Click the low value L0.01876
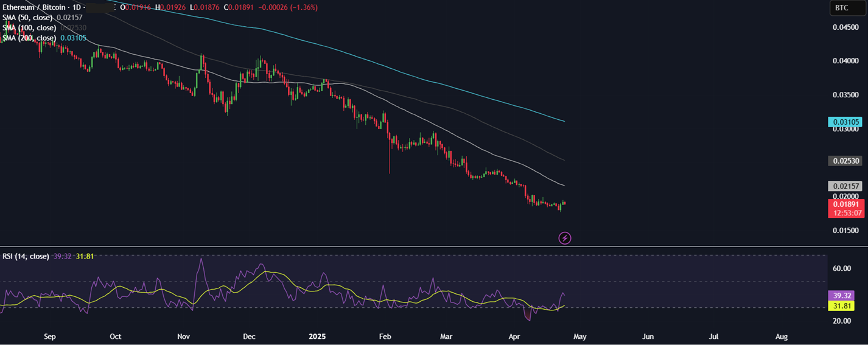The width and height of the screenshot is (868, 345). [204, 7]
